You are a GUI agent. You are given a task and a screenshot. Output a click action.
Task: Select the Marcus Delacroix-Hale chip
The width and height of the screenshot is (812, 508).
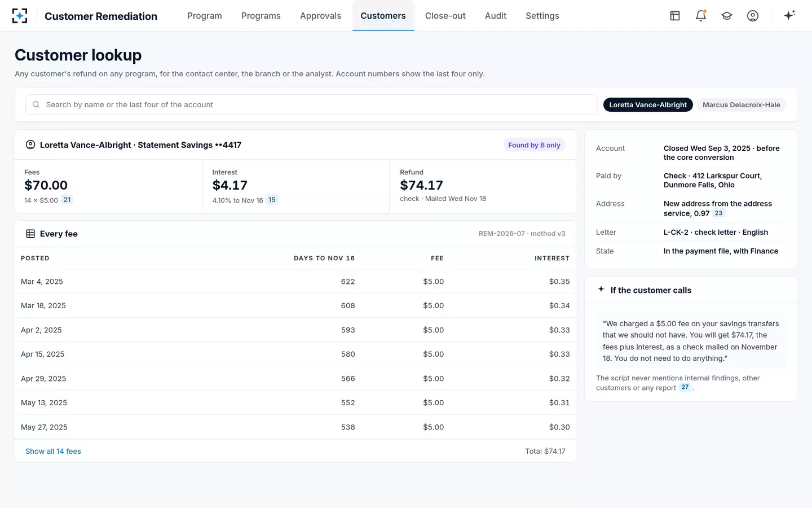[x=742, y=104]
